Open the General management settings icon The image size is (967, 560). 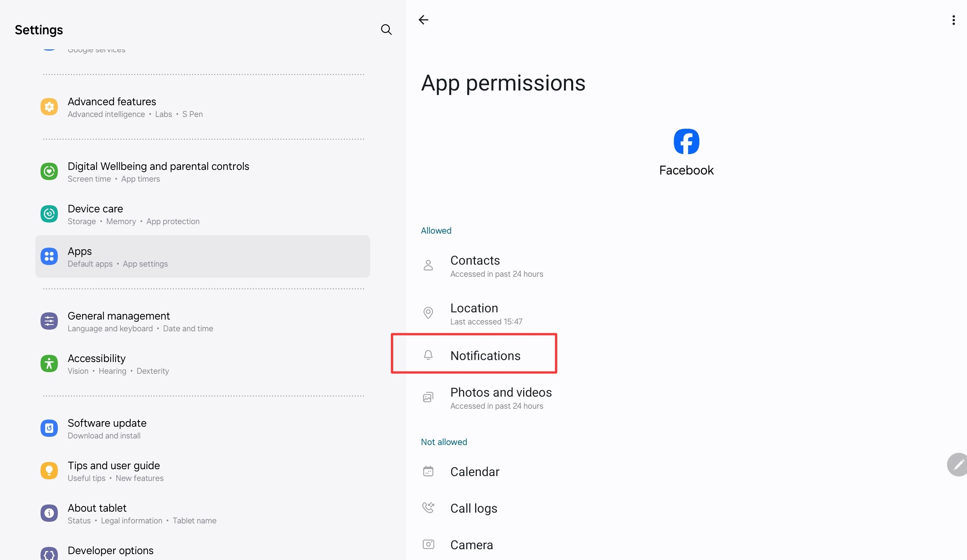[x=49, y=321]
